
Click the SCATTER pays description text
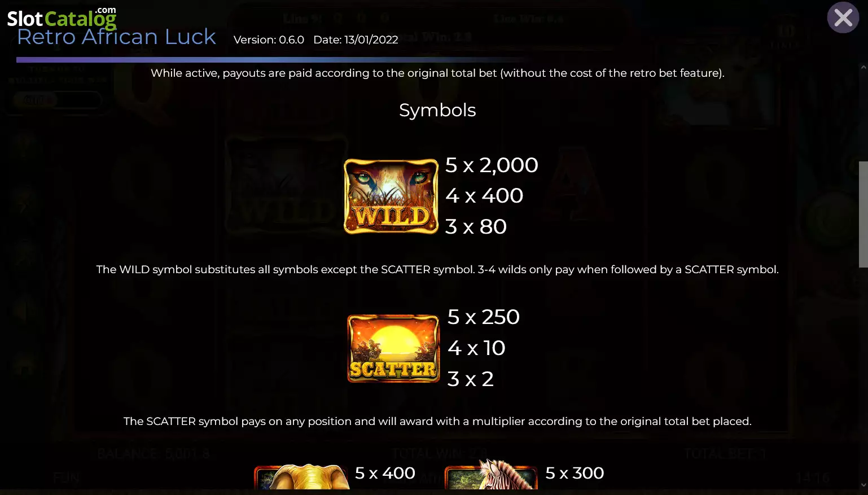pos(437,422)
